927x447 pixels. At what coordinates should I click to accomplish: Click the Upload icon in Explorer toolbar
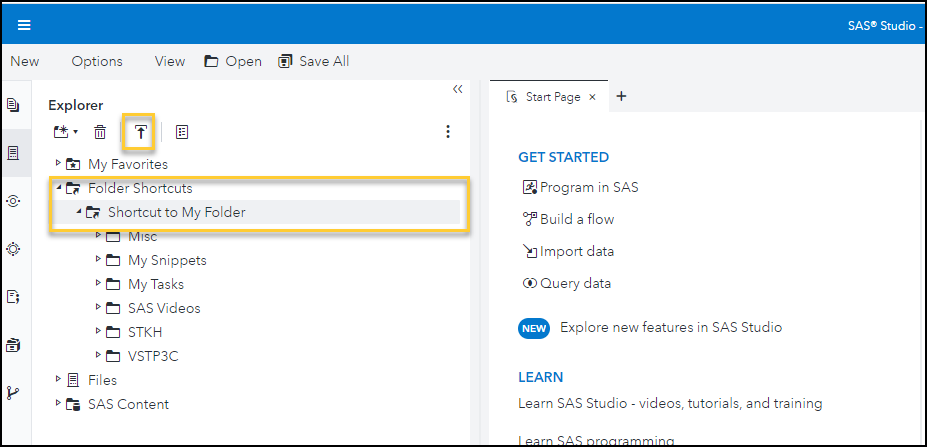pyautogui.click(x=141, y=132)
